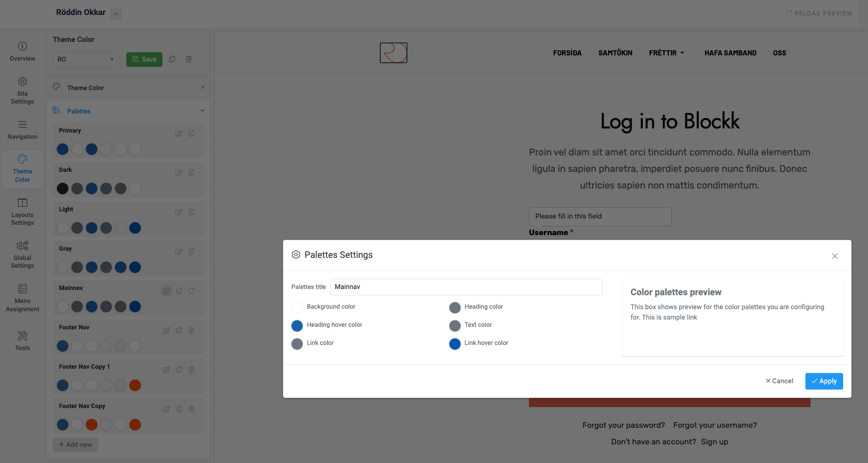The height and width of the screenshot is (463, 868).
Task: Add a new palette
Action: (76, 445)
